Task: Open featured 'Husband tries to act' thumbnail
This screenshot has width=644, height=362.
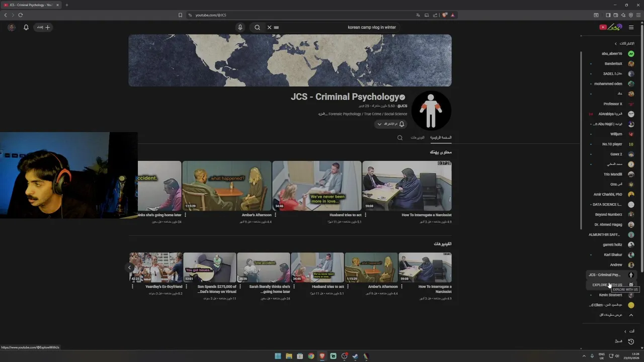Action: click(317, 186)
